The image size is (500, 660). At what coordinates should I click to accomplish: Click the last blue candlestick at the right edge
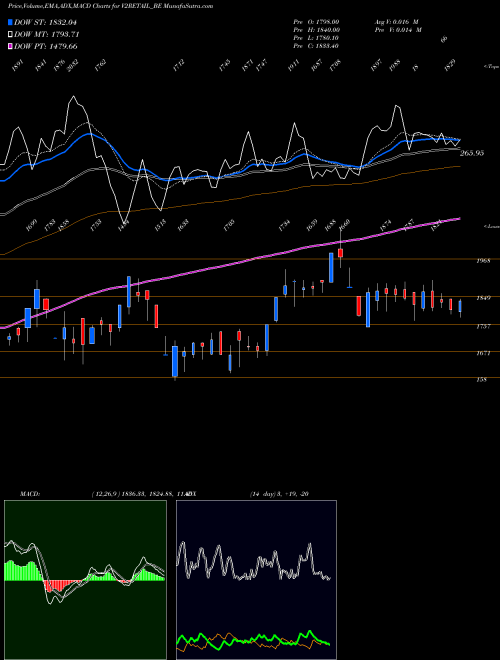pyautogui.click(x=460, y=306)
